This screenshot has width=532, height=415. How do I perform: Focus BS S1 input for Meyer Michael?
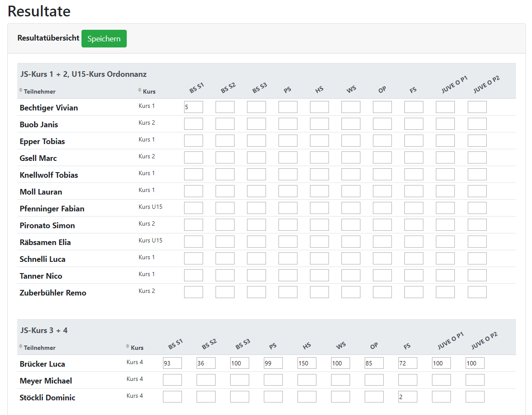(172, 380)
